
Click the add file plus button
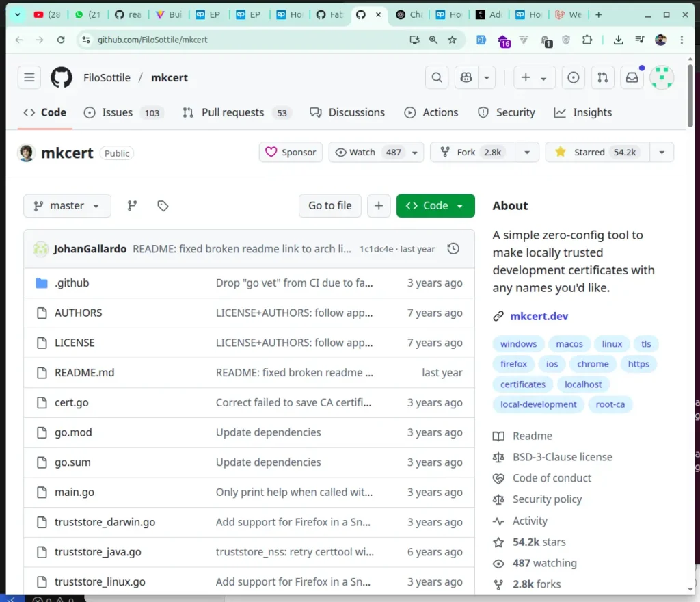click(x=379, y=206)
